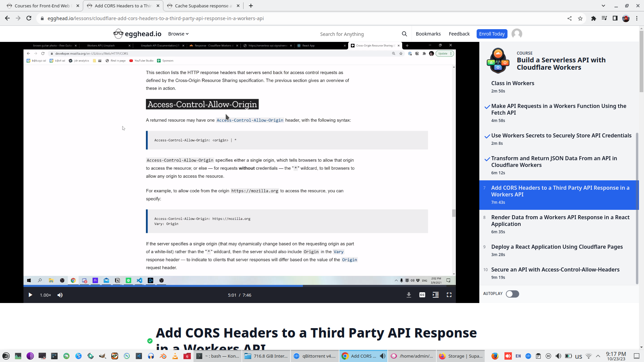The image size is (644, 362).
Task: Share this page from address bar
Action: tap(570, 18)
